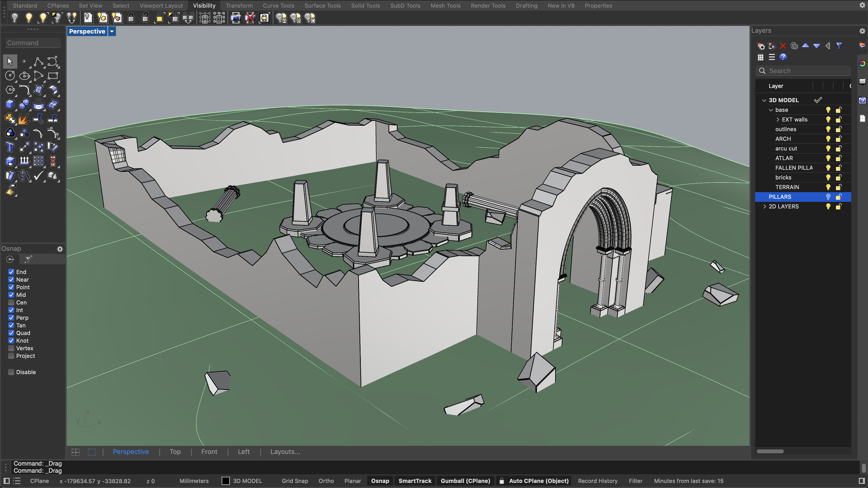868x488 pixels.
Task: Toggle Grid Snap in status bar
Action: tap(294, 481)
